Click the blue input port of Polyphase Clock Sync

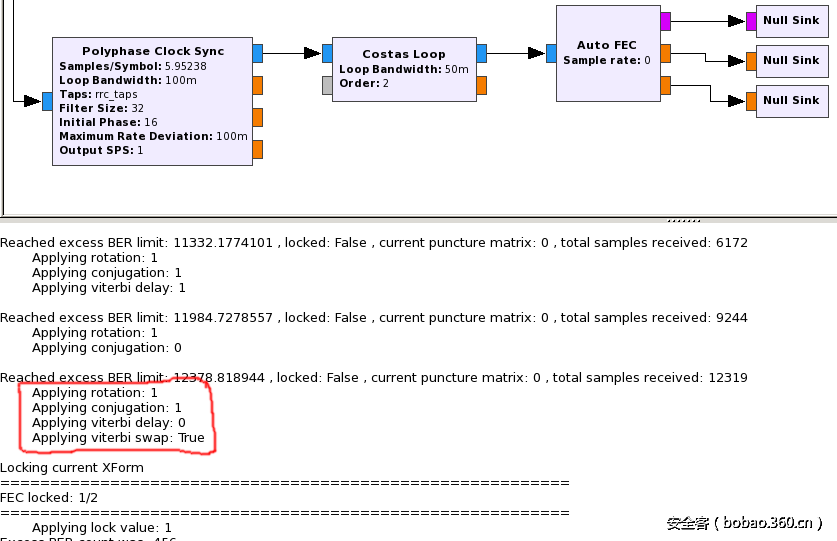tap(47, 101)
